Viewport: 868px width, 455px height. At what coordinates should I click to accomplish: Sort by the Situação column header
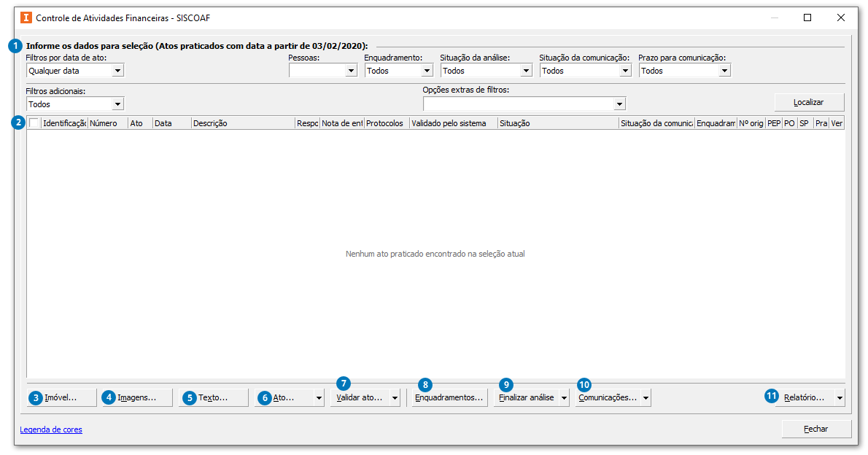coord(558,123)
